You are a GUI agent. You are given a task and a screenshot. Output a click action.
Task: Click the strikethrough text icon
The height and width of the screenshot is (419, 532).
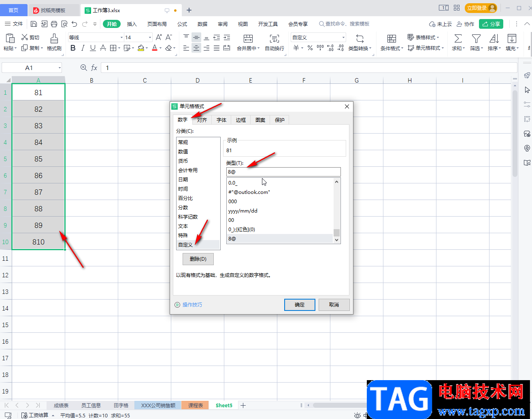[x=103, y=48]
